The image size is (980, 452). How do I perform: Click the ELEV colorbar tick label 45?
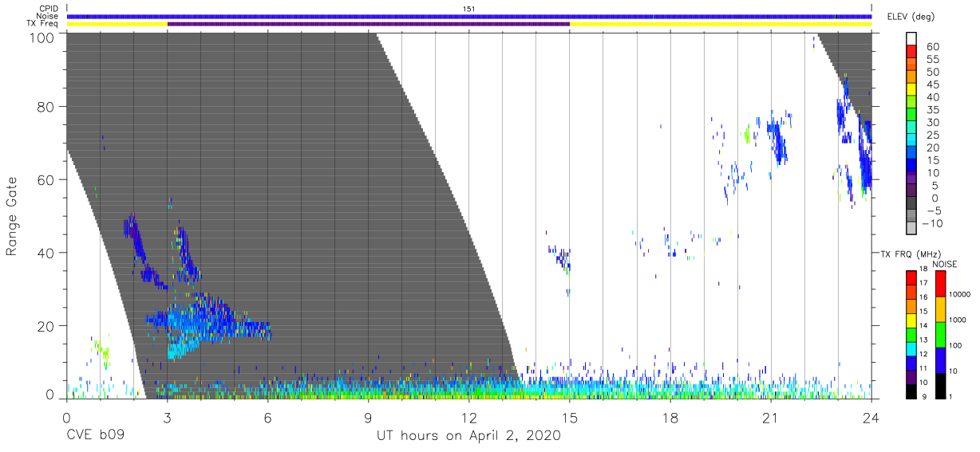pyautogui.click(x=931, y=85)
